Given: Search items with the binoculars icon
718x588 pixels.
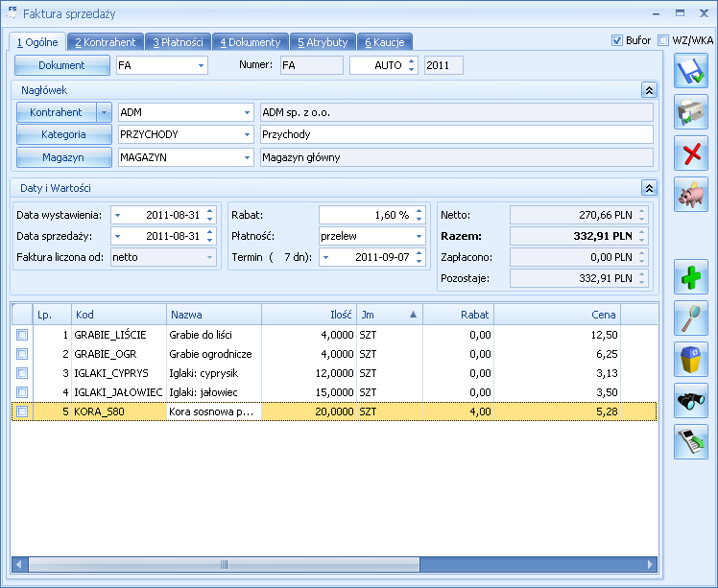Looking at the screenshot, I should (x=691, y=400).
